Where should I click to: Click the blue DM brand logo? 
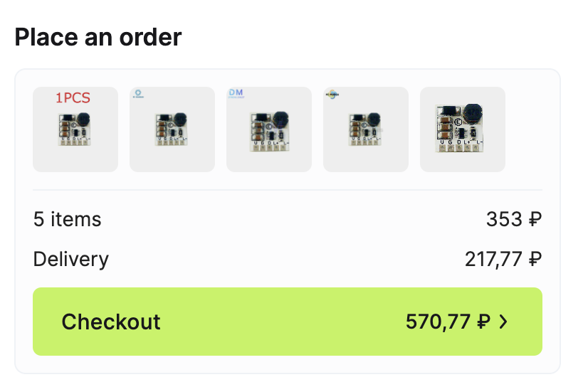click(236, 93)
